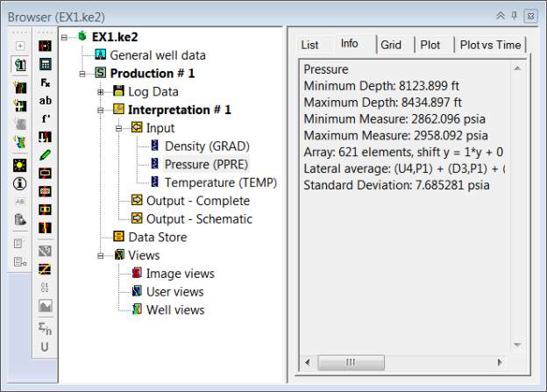The image size is (547, 392).
Task: Select Image views in tree
Action: [x=180, y=274]
